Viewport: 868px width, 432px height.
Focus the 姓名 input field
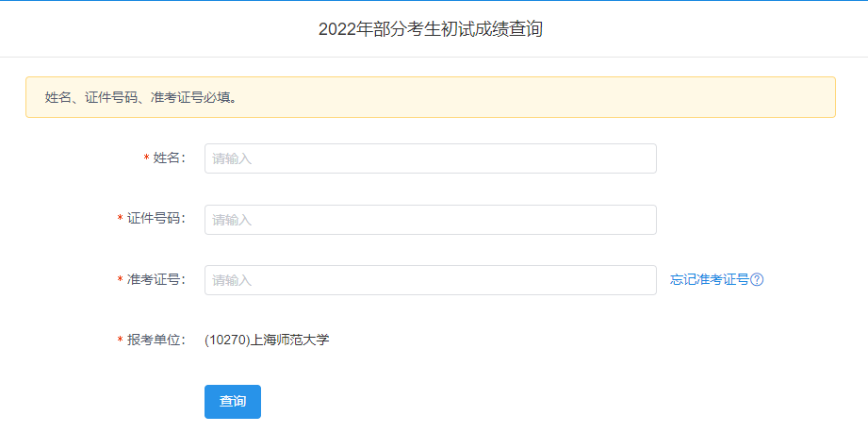click(x=430, y=158)
